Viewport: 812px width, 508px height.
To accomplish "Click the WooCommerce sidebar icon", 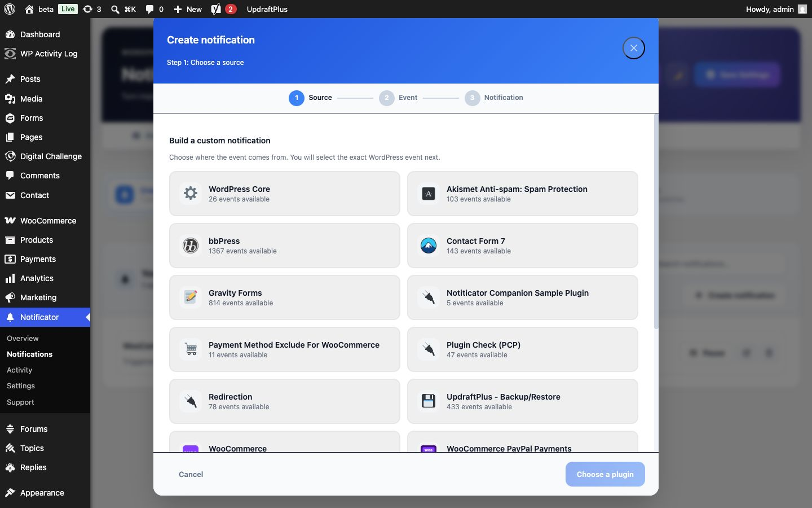I will (10, 221).
